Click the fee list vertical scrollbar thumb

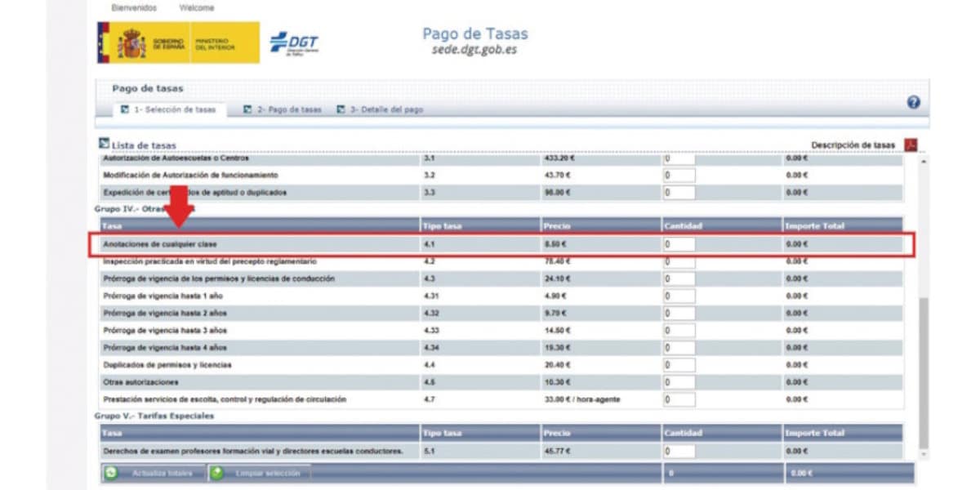(924, 372)
